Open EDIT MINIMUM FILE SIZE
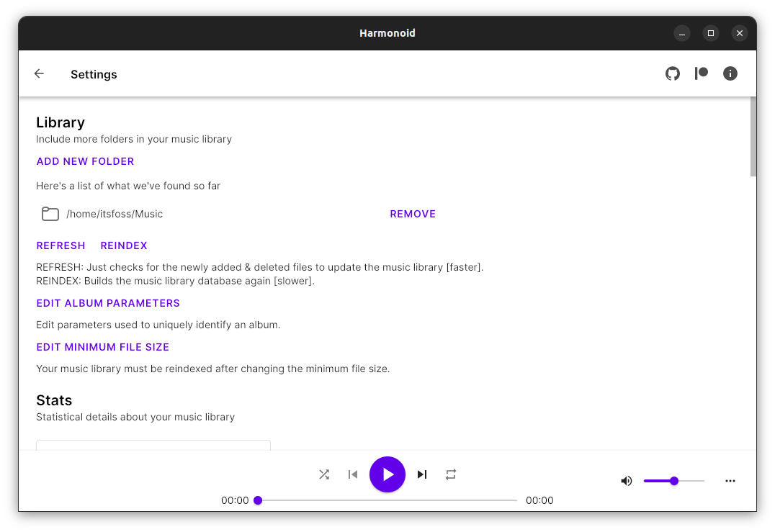Image resolution: width=775 pixels, height=532 pixels. click(102, 347)
